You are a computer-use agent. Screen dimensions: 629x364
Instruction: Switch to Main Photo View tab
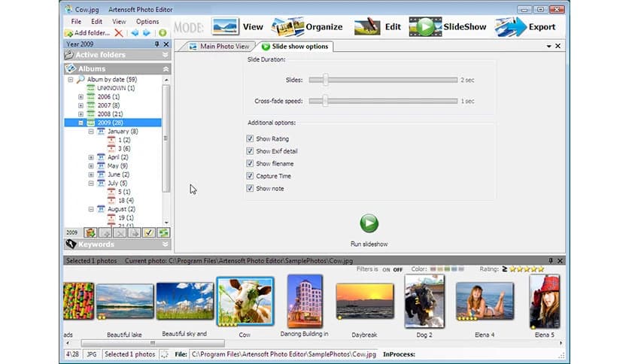pyautogui.click(x=219, y=47)
